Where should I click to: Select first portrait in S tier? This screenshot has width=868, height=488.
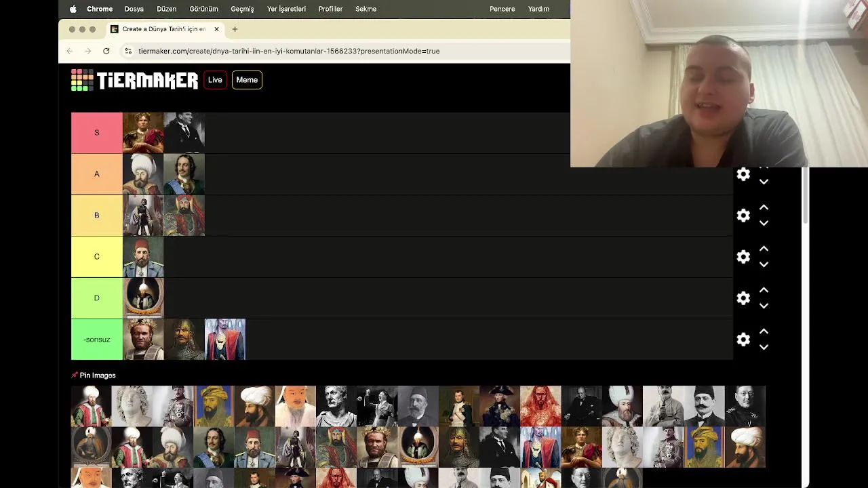(x=143, y=133)
